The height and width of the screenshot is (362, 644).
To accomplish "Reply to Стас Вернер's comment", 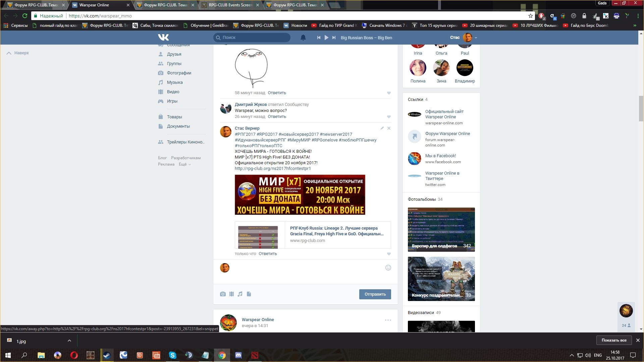I will 268,254.
